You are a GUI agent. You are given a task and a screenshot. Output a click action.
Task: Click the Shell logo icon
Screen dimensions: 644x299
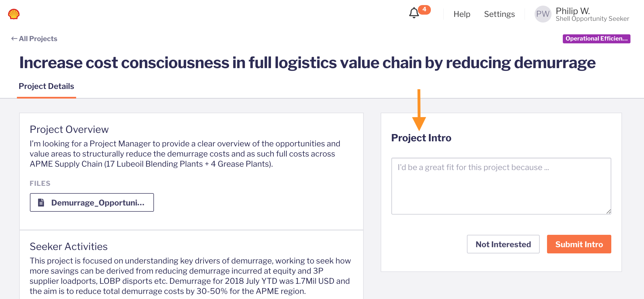tap(14, 14)
